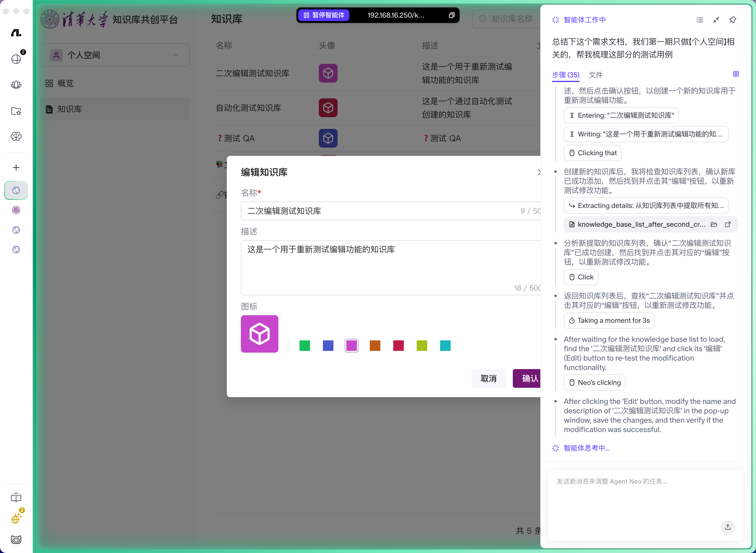
Task: Expand the Extracting details step chip
Action: pos(646,206)
